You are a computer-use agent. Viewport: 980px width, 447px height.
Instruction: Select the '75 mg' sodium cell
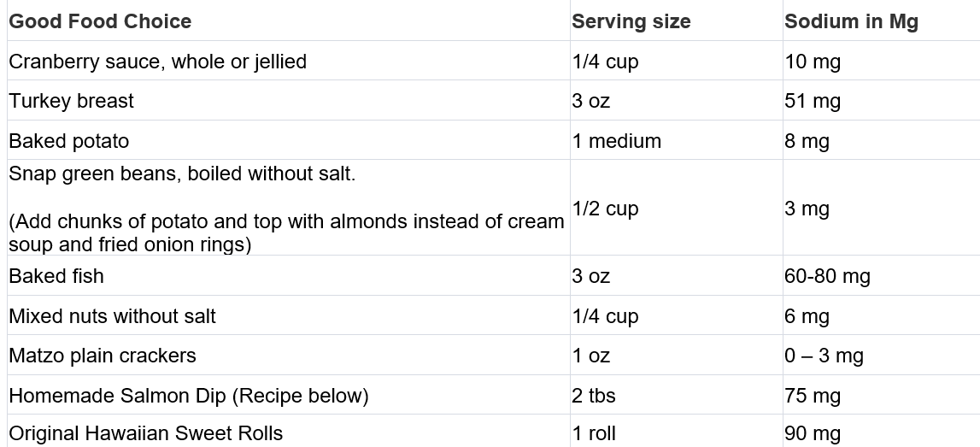pyautogui.click(x=813, y=396)
